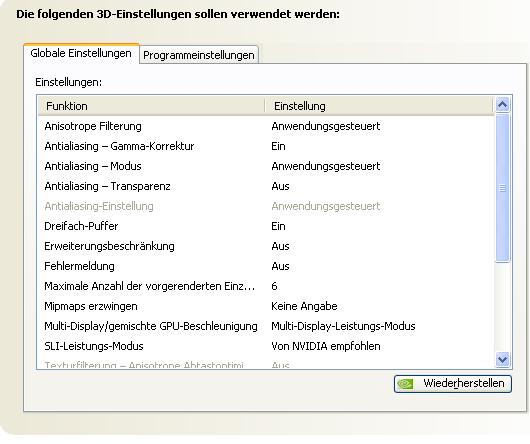Viewport: 530px width, 444px height.
Task: Select the Dreifach-Puffer row
Action: (x=266, y=226)
